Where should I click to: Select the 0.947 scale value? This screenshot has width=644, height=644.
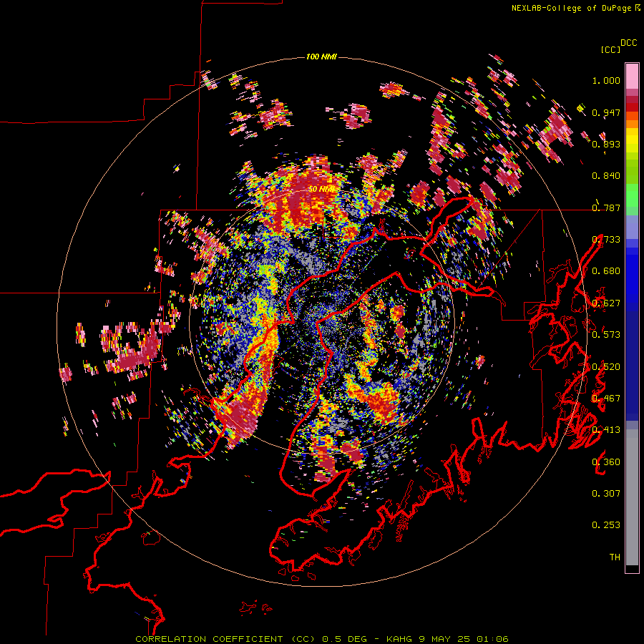pos(606,112)
